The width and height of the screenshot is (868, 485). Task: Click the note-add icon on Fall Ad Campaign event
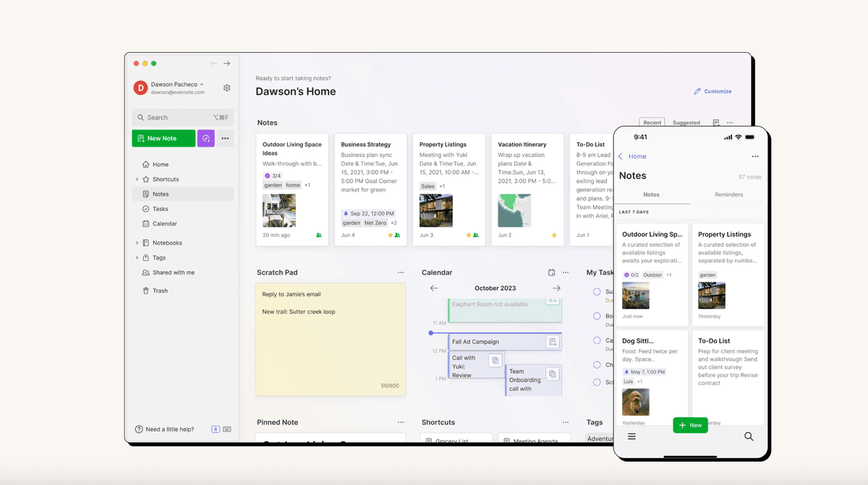[x=553, y=342]
